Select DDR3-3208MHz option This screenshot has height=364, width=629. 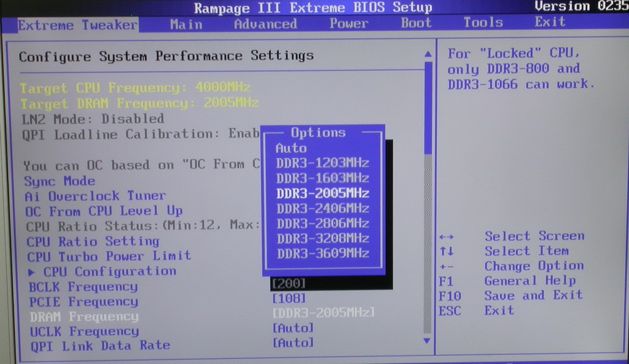coord(323,239)
